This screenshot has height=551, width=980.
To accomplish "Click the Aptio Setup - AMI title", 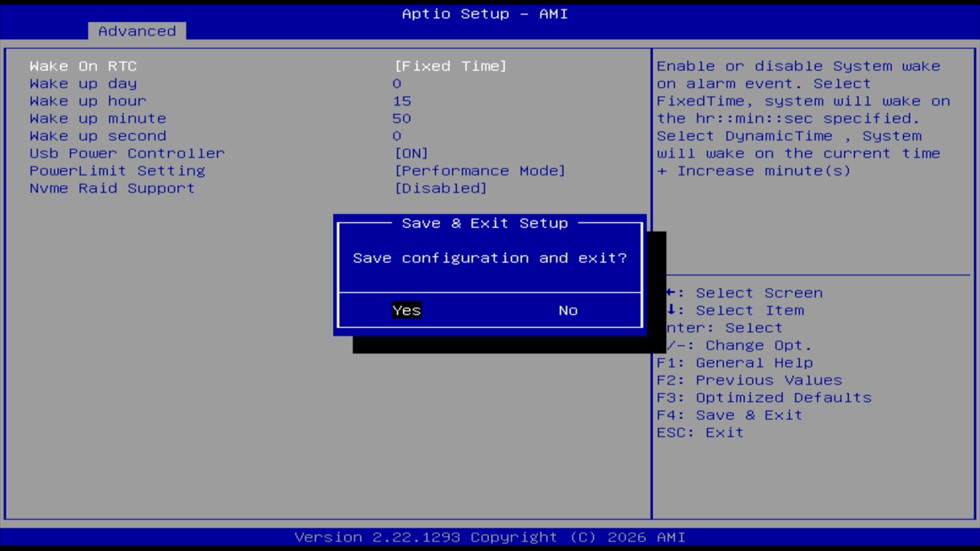I will (485, 13).
